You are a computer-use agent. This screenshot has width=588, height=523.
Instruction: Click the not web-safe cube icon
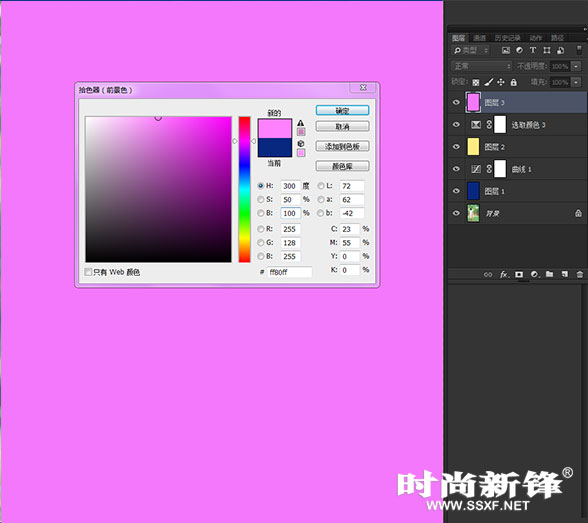point(301,144)
